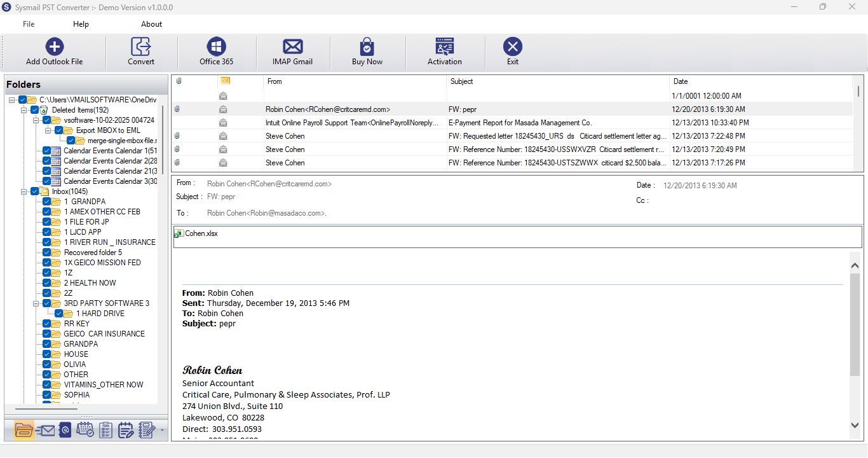Uncheck the Deleted Items checkbox
This screenshot has height=458, width=868.
(34, 110)
